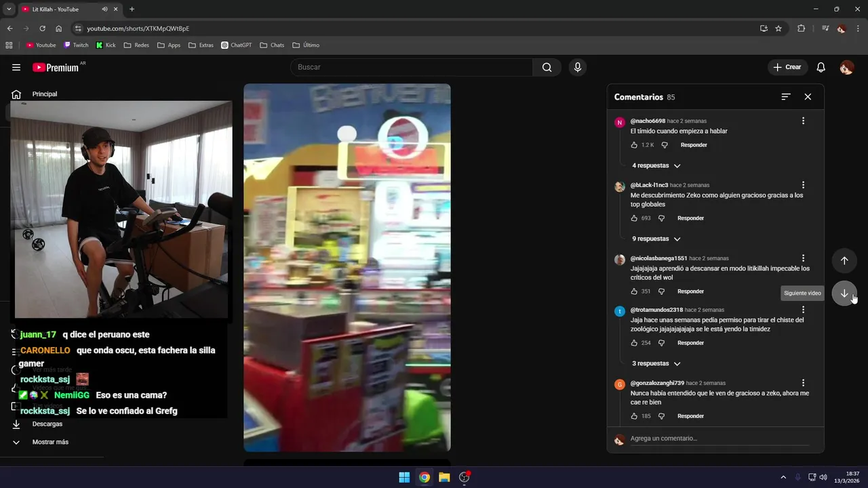The height and width of the screenshot is (488, 868).
Task: Open the Chrome extensions puzzle icon
Action: (x=801, y=28)
